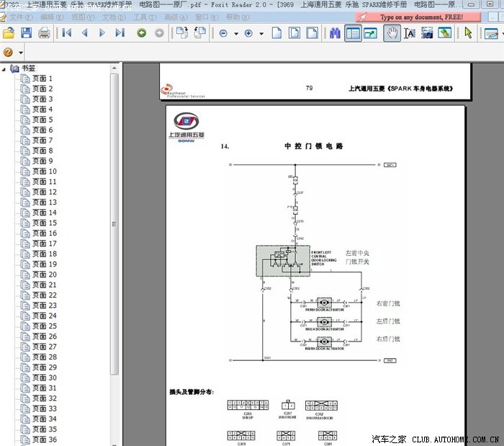Viewport: 504px width, 446px height.
Task: Open the 帮助(H) menu
Action: (237, 17)
